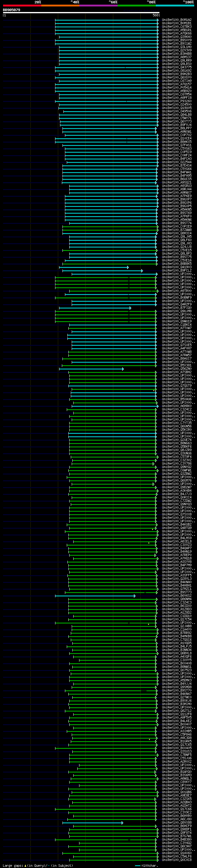Click the red 20% identity legend bar
This screenshot has height=868, width=197.
pos(22,6)
